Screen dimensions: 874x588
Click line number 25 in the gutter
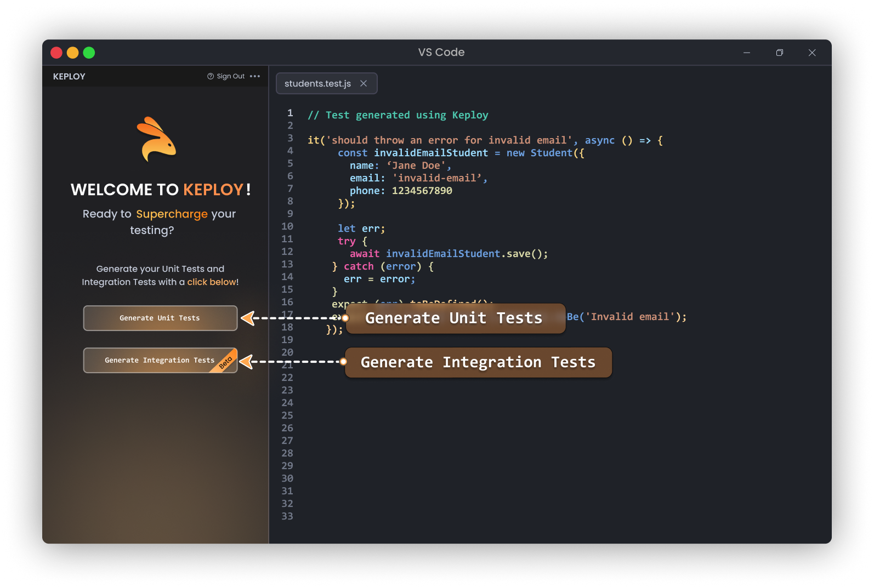tap(287, 415)
